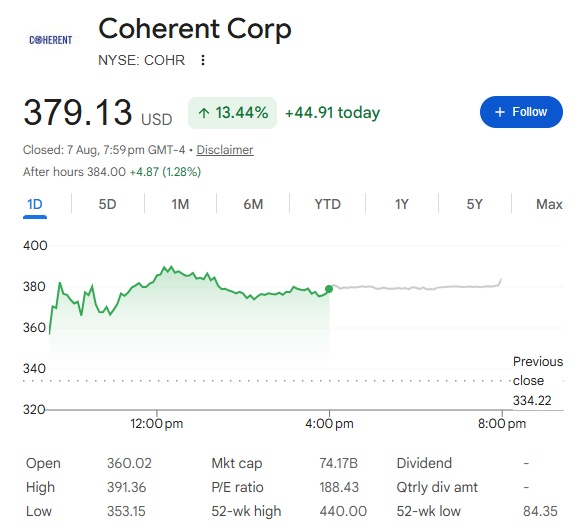576x530 pixels.
Task: View the 5Y chart range
Action: [x=474, y=204]
